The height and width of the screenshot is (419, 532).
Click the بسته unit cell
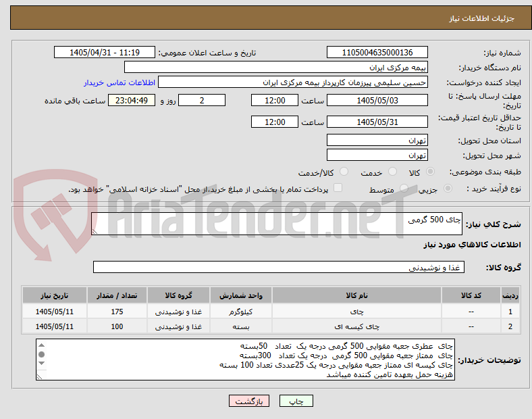(241, 326)
